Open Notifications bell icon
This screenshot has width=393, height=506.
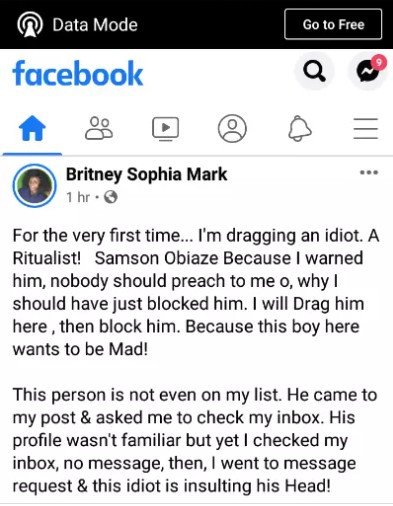[x=300, y=129]
